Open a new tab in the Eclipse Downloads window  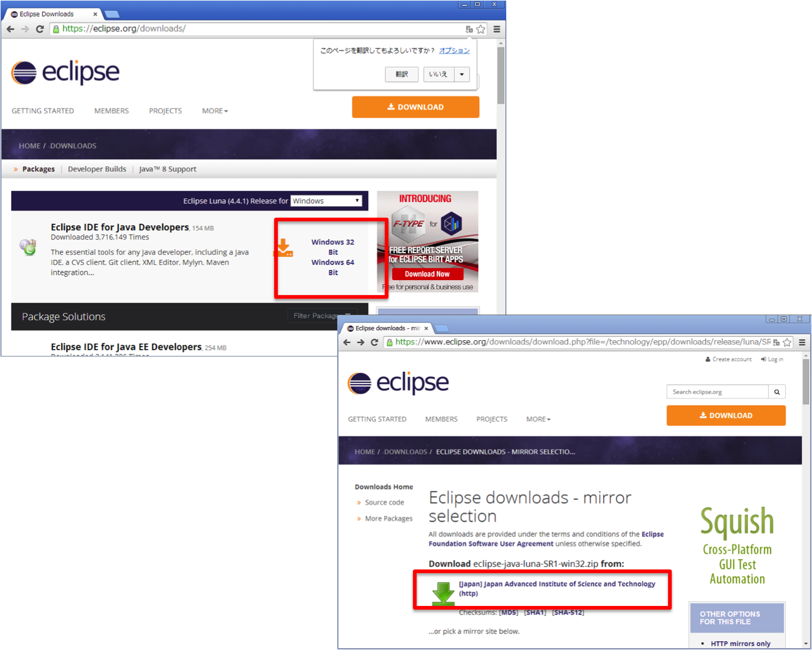(112, 14)
